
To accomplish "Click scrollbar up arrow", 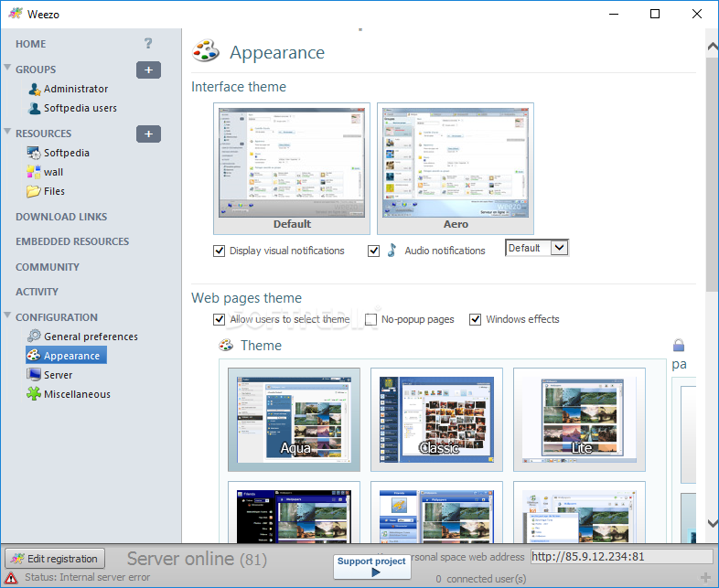I will pos(712,47).
